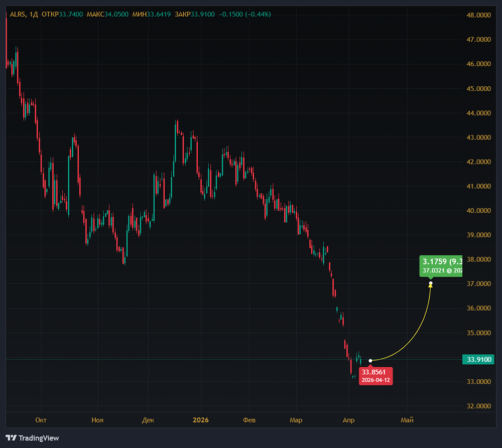502x448 pixels.
Task: Open the TradingView logo link
Action: click(32, 438)
